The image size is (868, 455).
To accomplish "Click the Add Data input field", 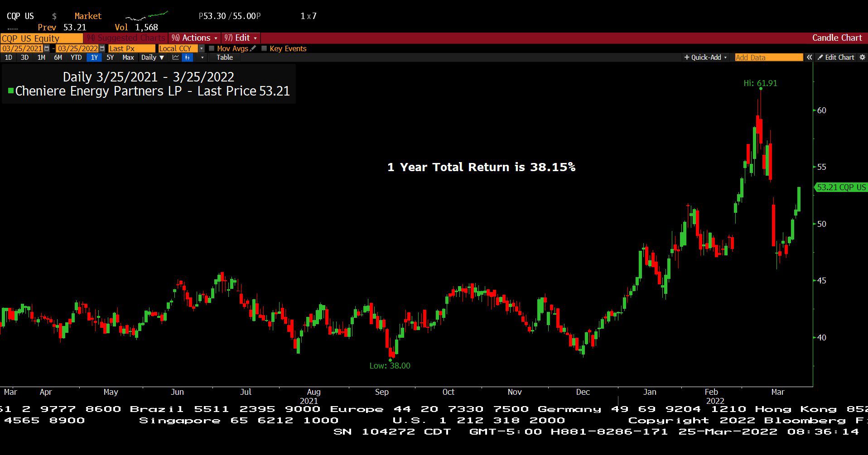I will click(x=769, y=57).
